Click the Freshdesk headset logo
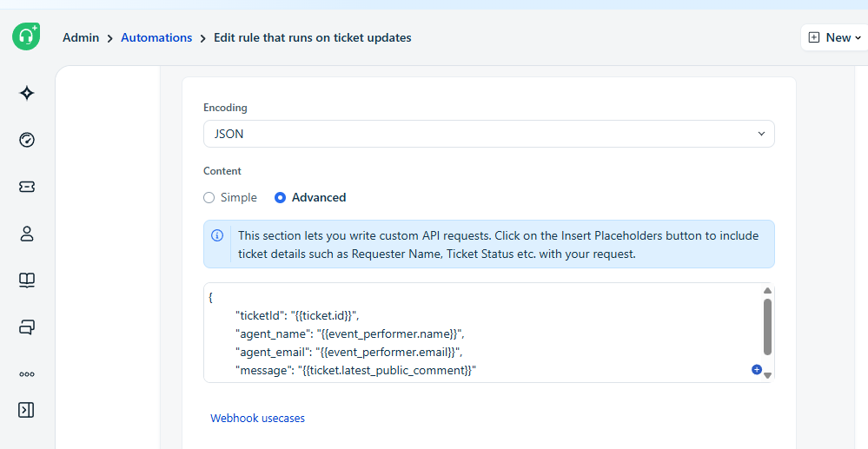Screen dimensions: 868x449 pos(26,36)
